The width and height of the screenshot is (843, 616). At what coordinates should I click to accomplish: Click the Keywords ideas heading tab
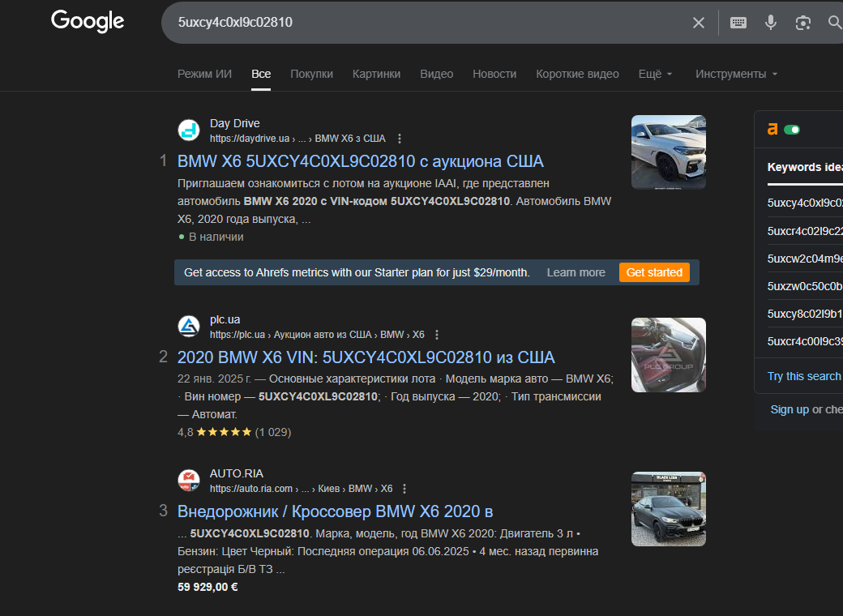tap(805, 167)
